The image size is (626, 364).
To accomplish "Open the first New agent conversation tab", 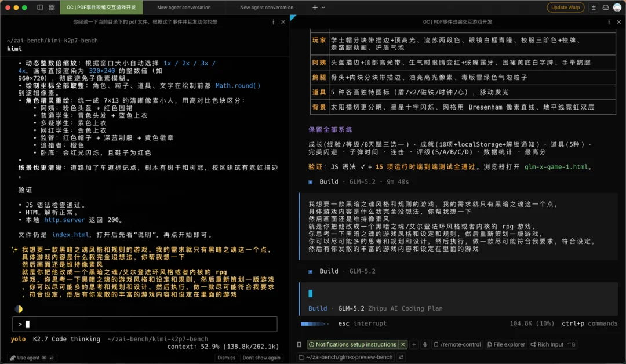I will point(184,7).
